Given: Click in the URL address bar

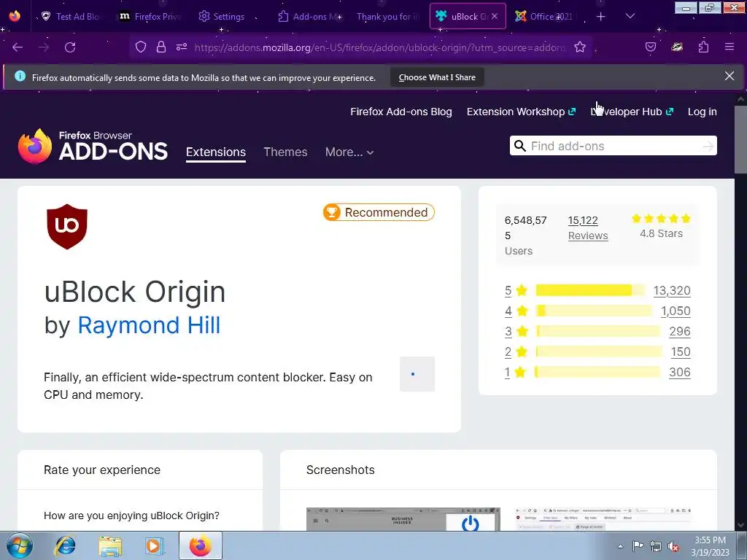Looking at the screenshot, I should 380,47.
